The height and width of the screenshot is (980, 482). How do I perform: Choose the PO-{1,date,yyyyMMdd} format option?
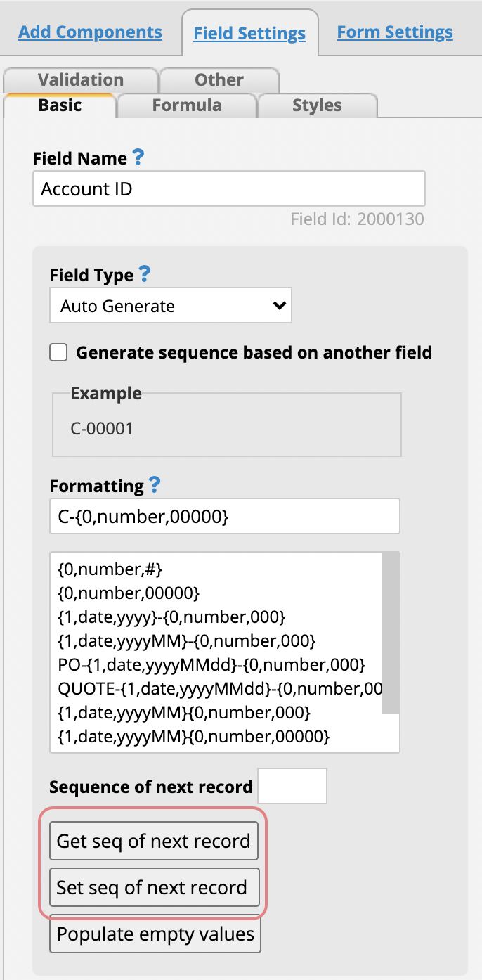pos(211,664)
